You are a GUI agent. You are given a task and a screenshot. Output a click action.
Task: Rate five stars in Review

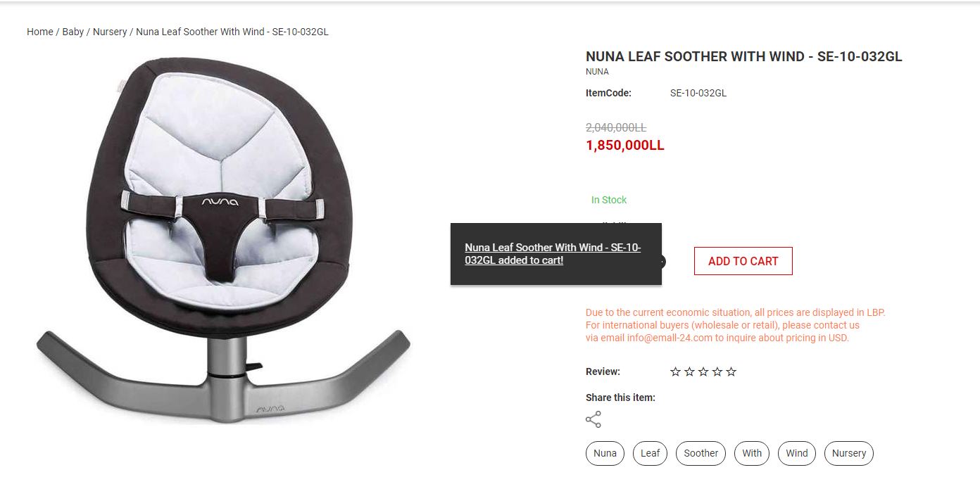coord(731,371)
